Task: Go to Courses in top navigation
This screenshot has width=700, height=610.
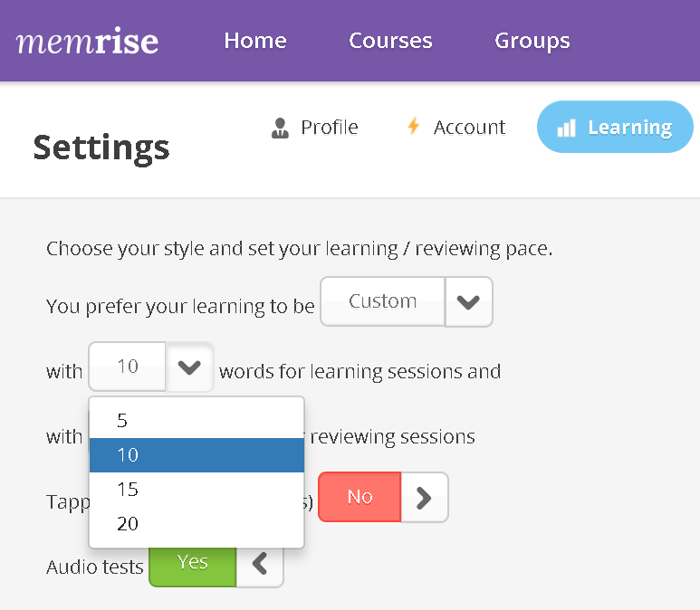Action: click(390, 41)
